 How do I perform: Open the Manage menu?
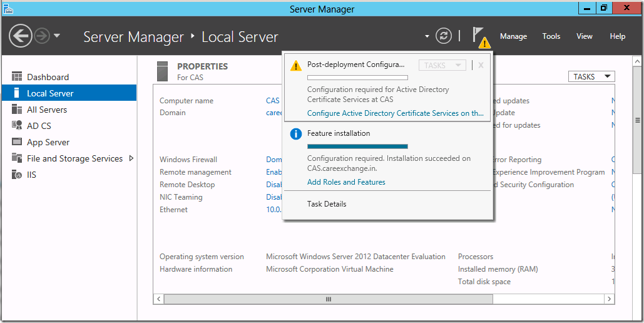pyautogui.click(x=513, y=36)
